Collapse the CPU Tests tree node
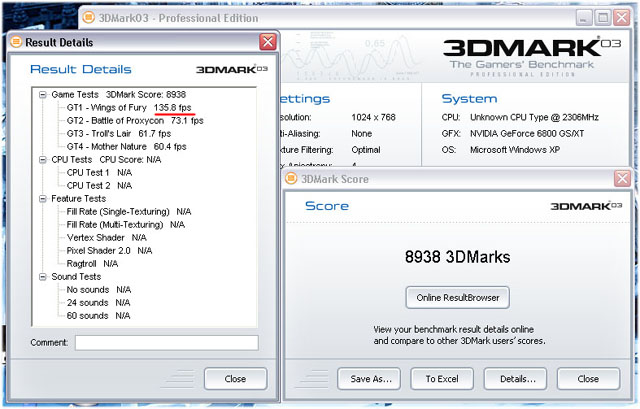Screen dimensions: 640x409 pyautogui.click(x=42, y=159)
